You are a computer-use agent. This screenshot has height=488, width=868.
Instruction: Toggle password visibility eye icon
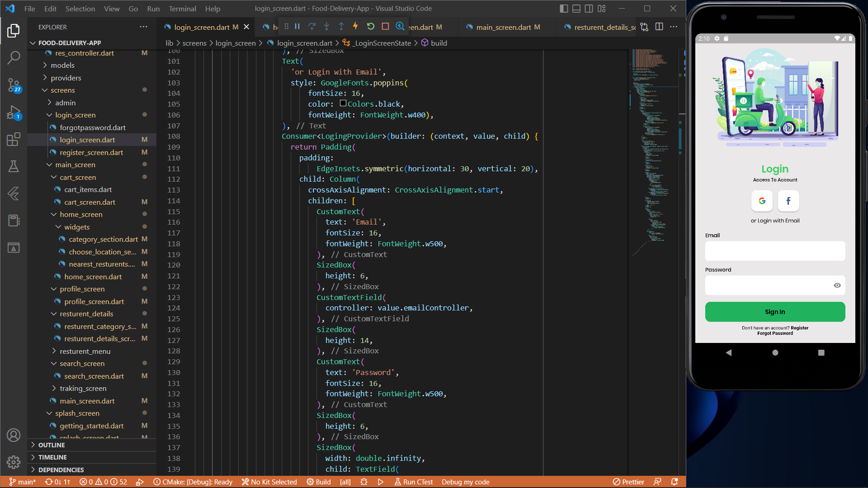[837, 286]
